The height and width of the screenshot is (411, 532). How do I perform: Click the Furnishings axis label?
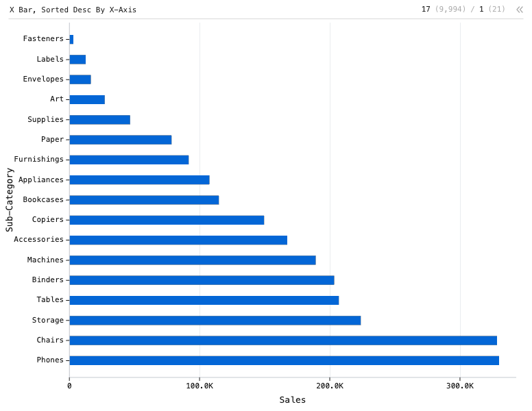click(x=38, y=160)
